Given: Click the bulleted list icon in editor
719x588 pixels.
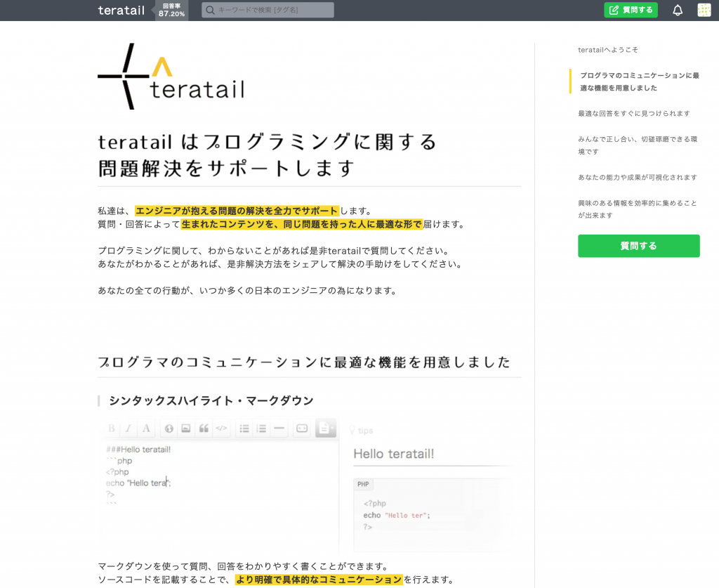Looking at the screenshot, I should point(244,428).
